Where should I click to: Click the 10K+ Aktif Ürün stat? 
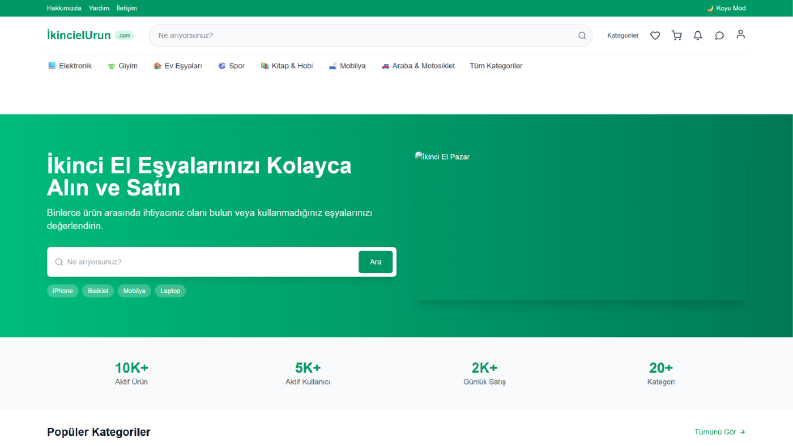131,373
